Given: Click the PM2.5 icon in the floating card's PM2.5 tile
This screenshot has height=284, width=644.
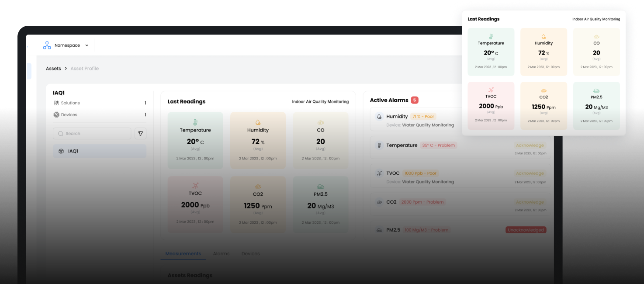Looking at the screenshot, I should (x=596, y=91).
